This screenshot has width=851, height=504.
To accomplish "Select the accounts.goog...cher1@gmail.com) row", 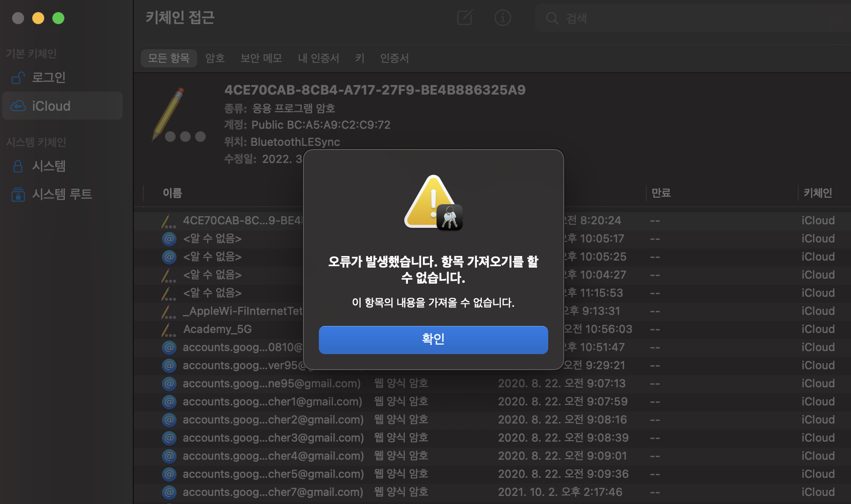I will [492, 401].
